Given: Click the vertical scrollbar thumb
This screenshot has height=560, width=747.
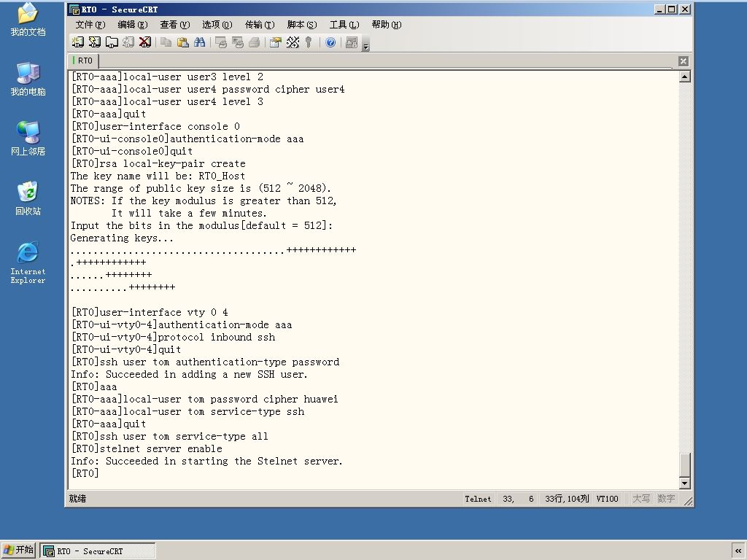Looking at the screenshot, I should pyautogui.click(x=684, y=464).
